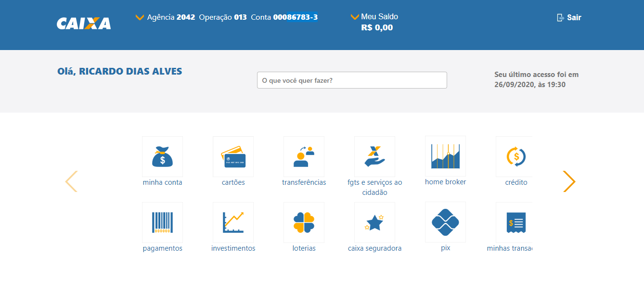Open the minha conta money bag icon
Screen dimensions: 644x281
[x=162, y=157]
